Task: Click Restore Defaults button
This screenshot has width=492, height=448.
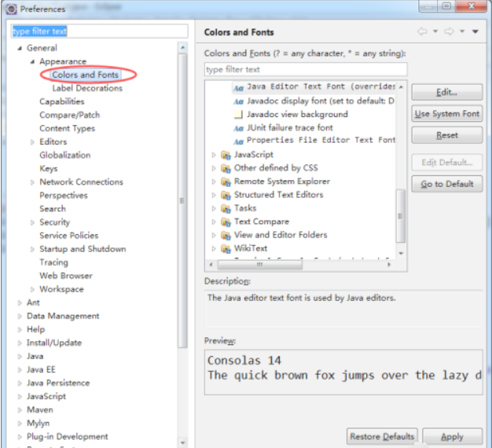Action: click(381, 436)
